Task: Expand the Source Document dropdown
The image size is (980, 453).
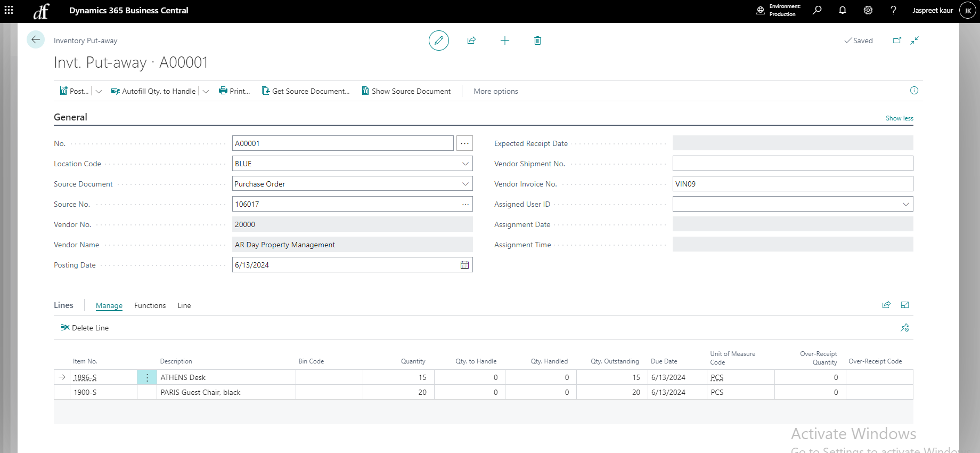Action: coord(465,184)
